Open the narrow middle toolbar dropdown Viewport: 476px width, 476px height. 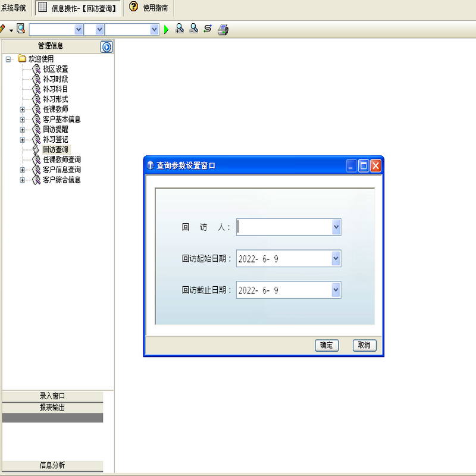(x=99, y=29)
